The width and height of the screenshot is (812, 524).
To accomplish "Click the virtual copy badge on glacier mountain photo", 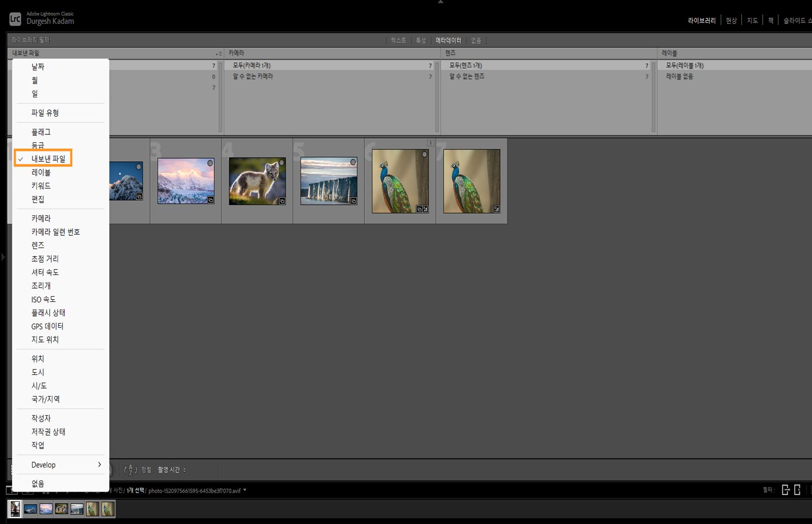I will coord(211,200).
